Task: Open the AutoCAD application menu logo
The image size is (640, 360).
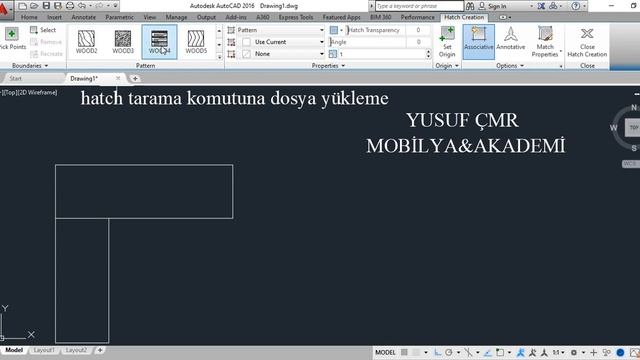Action: pos(4,9)
